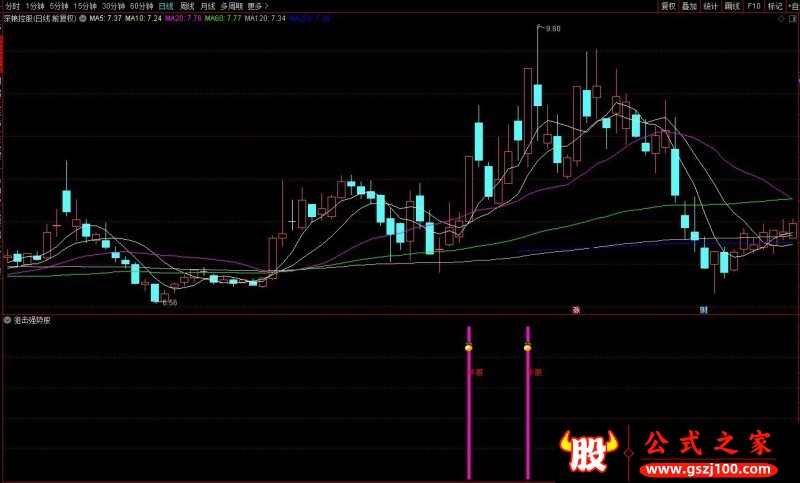Click the first money bag signal icon
This screenshot has width=800, height=483.
coord(469,347)
